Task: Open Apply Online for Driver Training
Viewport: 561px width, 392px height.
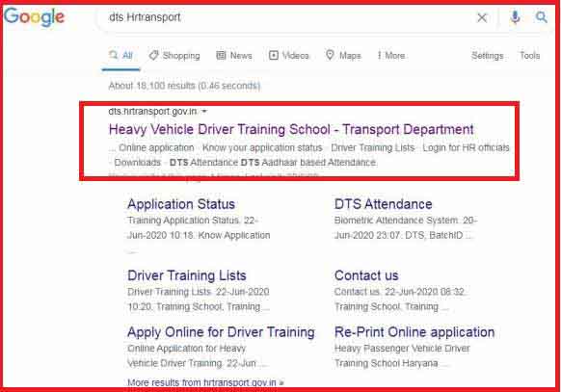Action: (x=221, y=332)
